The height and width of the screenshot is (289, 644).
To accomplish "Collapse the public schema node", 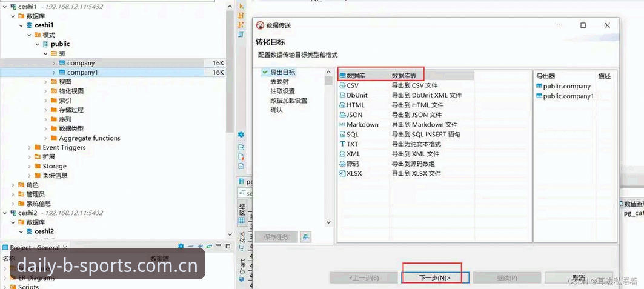I will click(x=38, y=44).
